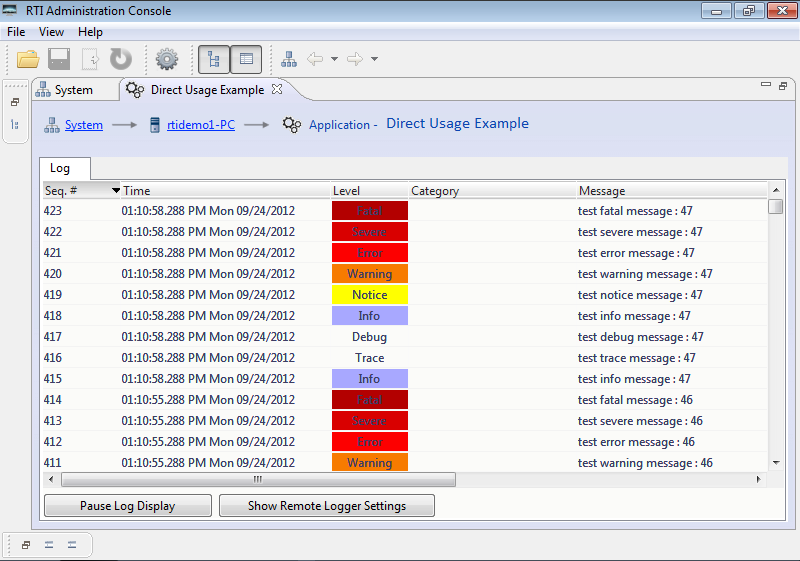Select the Direct Usage Example tab

pos(207,90)
